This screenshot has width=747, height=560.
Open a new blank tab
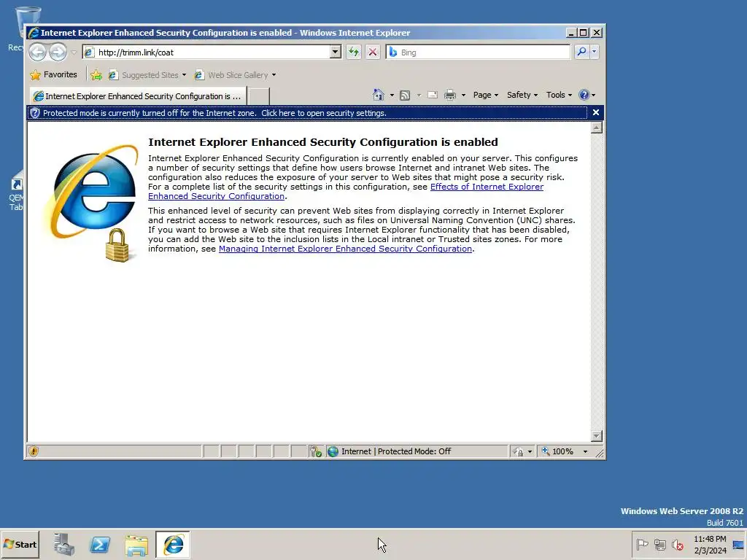[x=259, y=96]
